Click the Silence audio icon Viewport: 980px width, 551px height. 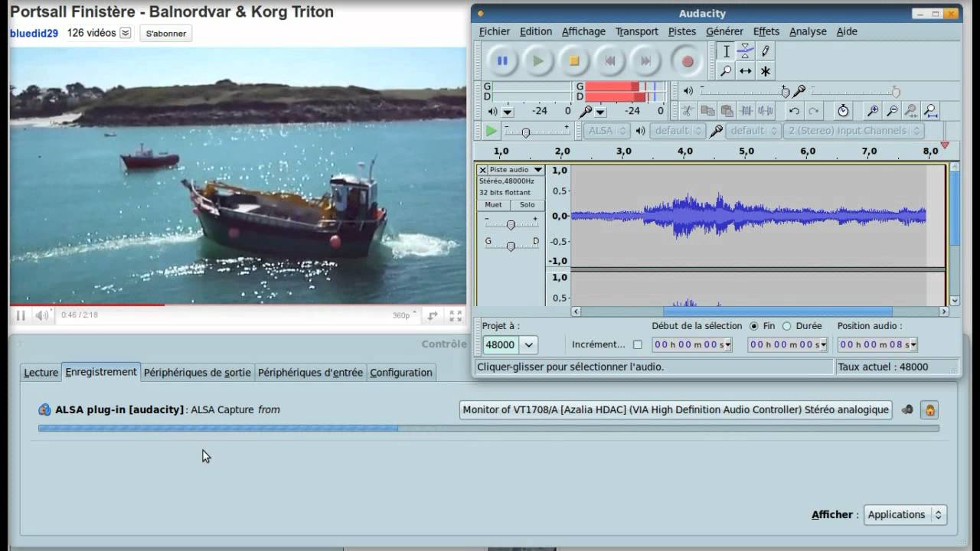765,111
